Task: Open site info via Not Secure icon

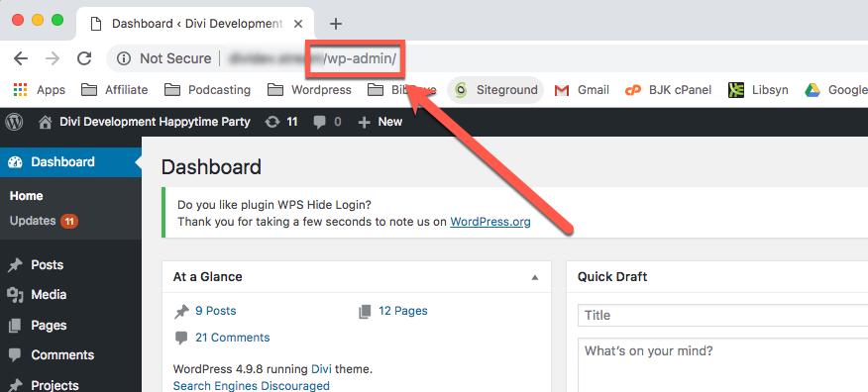Action: [124, 58]
